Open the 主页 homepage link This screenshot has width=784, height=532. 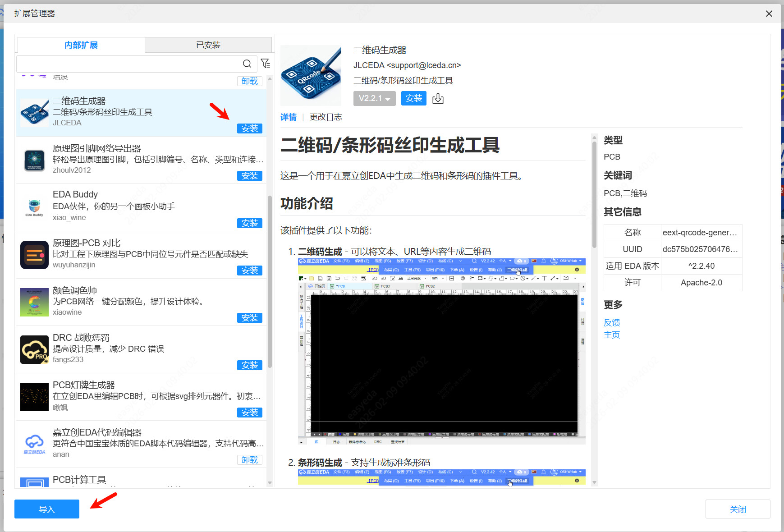point(612,335)
